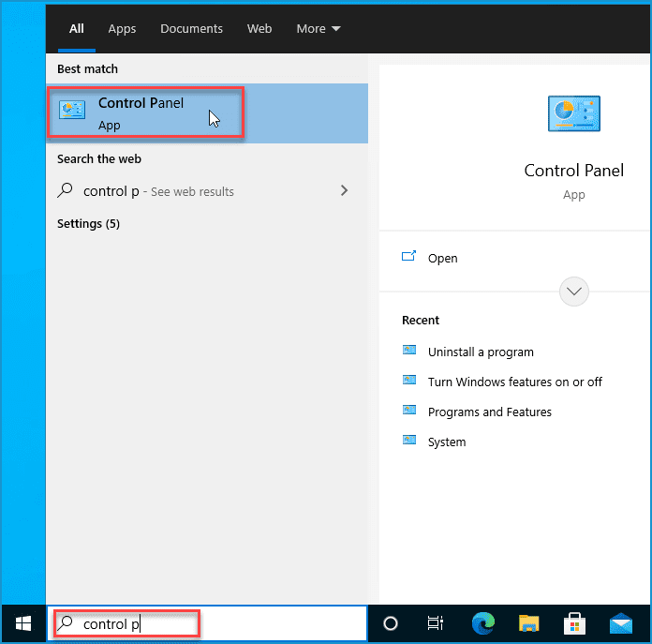Click the icon beside Programs and Features
The width and height of the screenshot is (652, 644).
click(x=409, y=410)
